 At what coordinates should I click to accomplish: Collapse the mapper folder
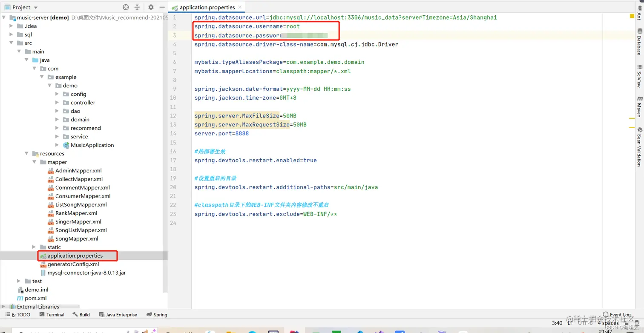point(34,162)
